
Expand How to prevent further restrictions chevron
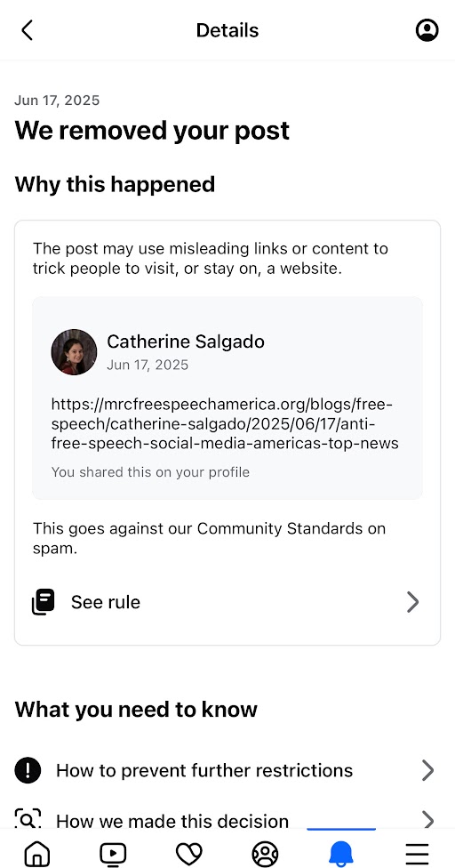click(427, 770)
